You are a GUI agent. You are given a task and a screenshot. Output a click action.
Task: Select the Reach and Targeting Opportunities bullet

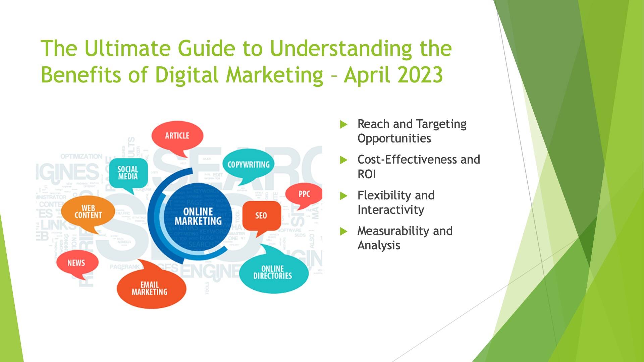pyautogui.click(x=412, y=131)
